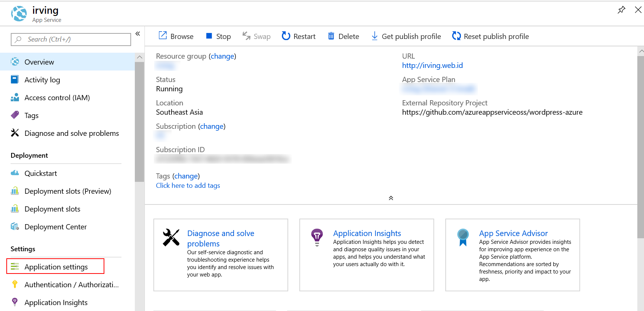Viewport: 644px width, 311px height.
Task: Open Application settings in sidebar
Action: point(56,267)
